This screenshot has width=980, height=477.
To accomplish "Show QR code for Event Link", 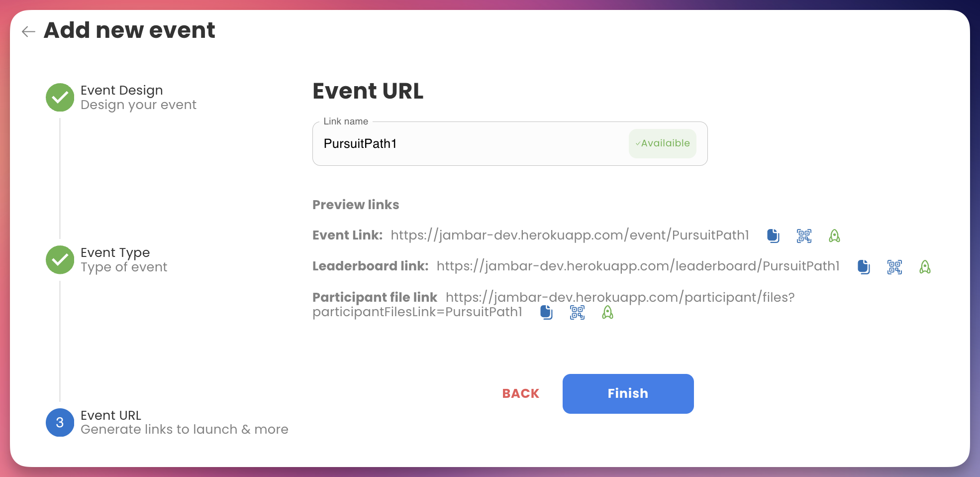I will point(804,236).
